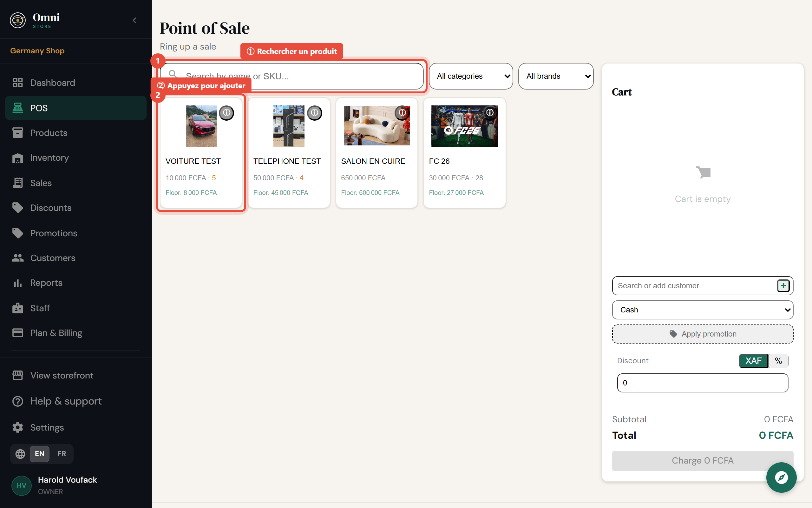812x508 pixels.
Task: Open the Dashboard grid icon
Action: (x=17, y=83)
